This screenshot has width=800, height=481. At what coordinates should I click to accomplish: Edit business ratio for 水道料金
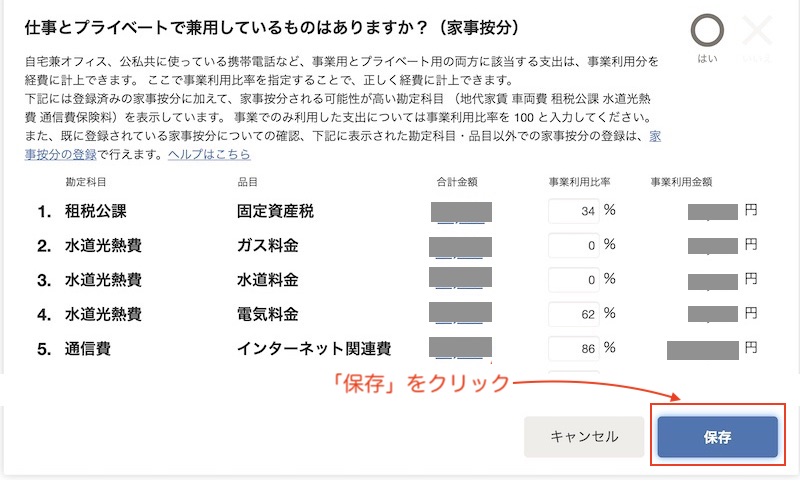tap(573, 280)
